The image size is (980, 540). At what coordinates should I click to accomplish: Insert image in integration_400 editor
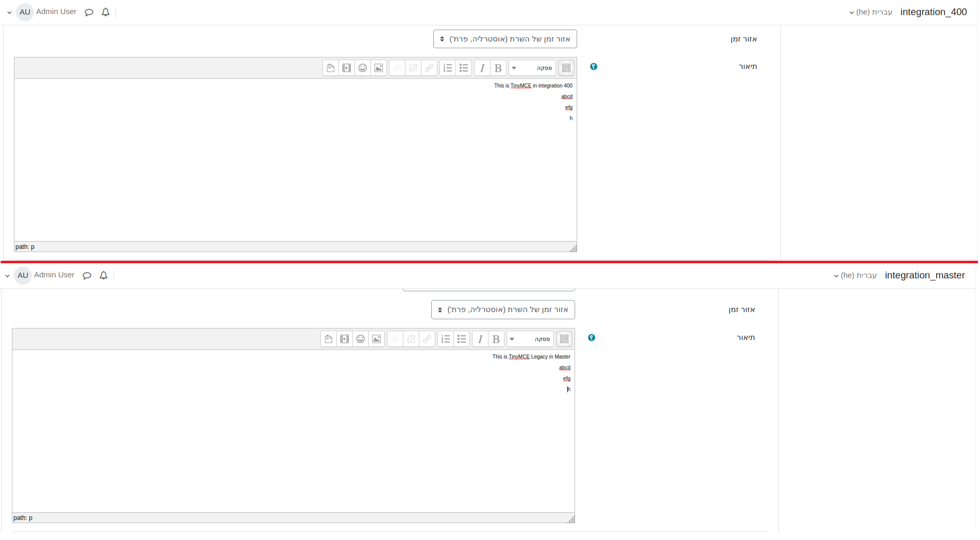[379, 68]
